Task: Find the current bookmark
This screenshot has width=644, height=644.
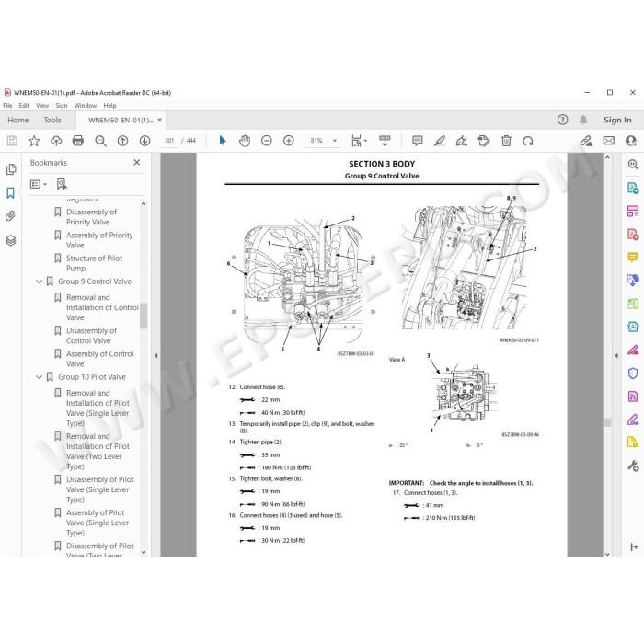Action: [x=62, y=184]
